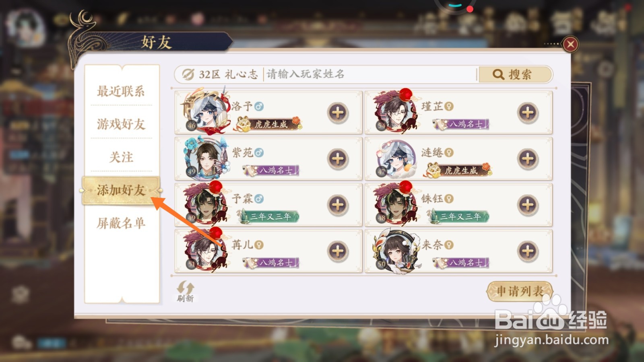Add 铢钰 as a friend

point(528,205)
